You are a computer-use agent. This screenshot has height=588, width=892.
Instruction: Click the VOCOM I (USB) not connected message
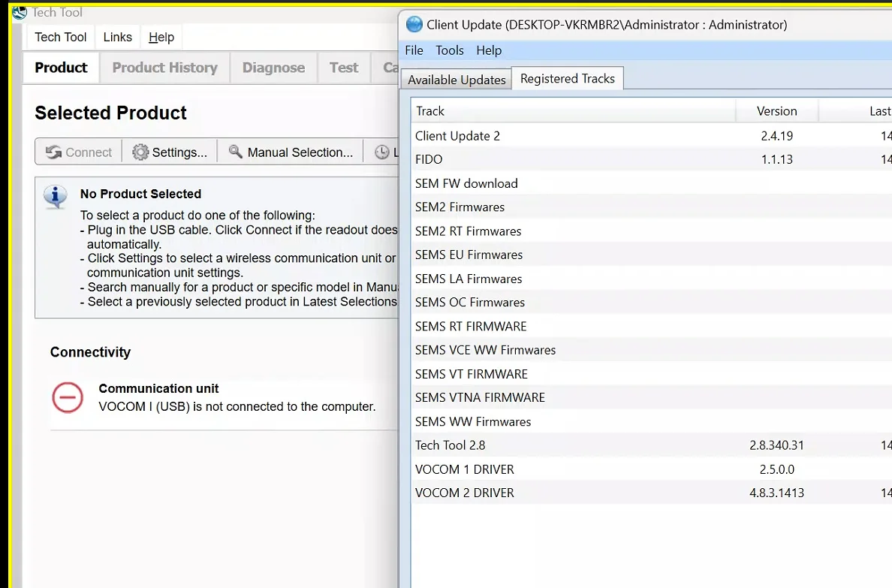tap(237, 406)
